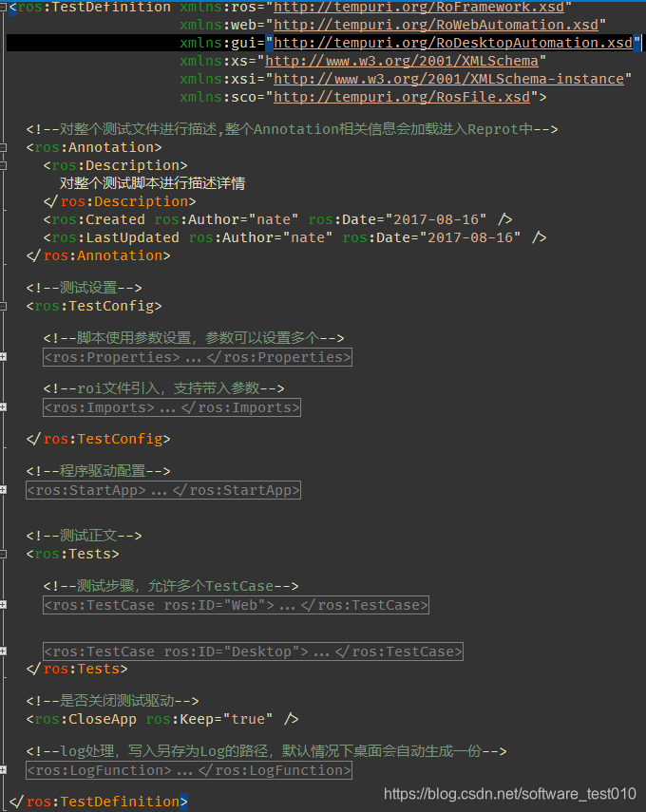The image size is (646, 812).
Task: Expand the Desktop TestCase fold marker
Action: point(3,651)
